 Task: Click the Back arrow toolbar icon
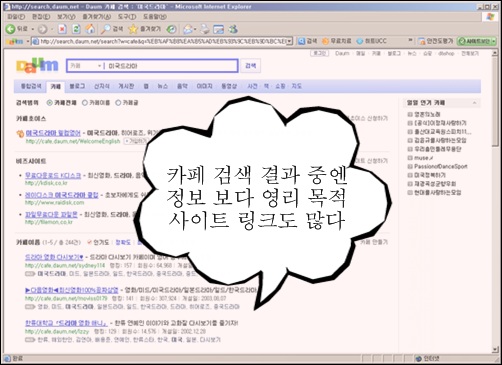pyautogui.click(x=11, y=29)
